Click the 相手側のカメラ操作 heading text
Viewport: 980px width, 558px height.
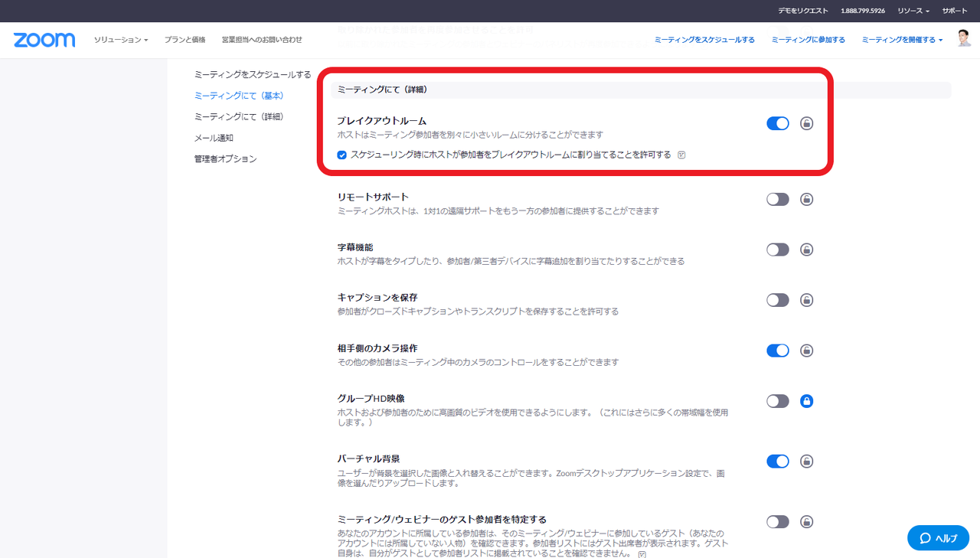click(x=377, y=348)
